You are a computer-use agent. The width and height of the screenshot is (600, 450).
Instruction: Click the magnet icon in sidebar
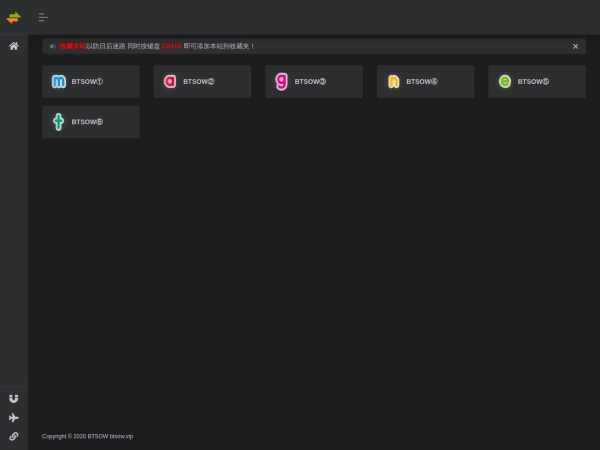(x=14, y=399)
